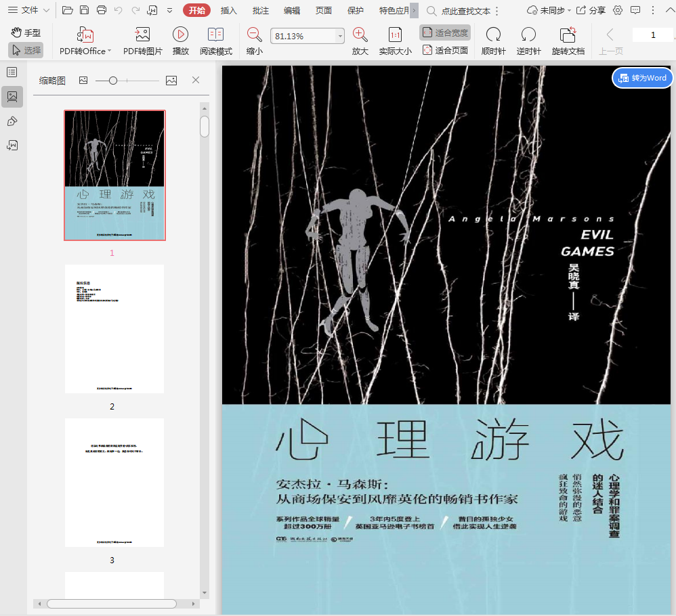The image size is (676, 616).
Task: Expand the 81.13% zoom level dropdown
Action: (x=339, y=36)
